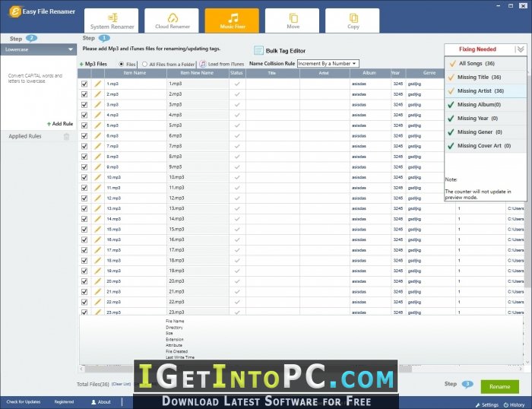
Task: Edit 20.mp3 with the pencil icon
Action: point(98,281)
